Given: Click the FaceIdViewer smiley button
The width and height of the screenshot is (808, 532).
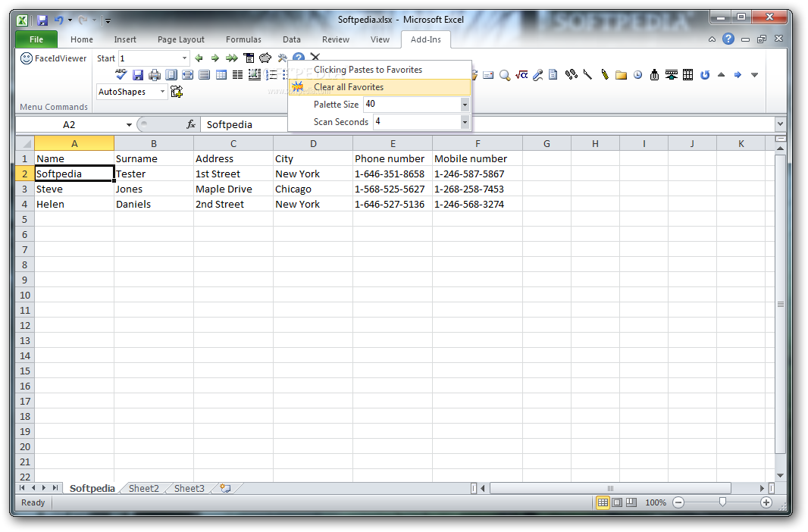Looking at the screenshot, I should point(54,58).
